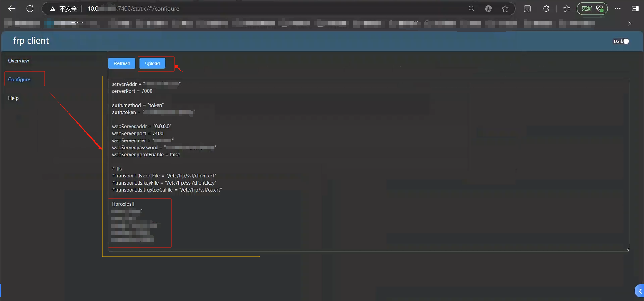The height and width of the screenshot is (301, 644).
Task: Open Help in the sidebar
Action: point(13,98)
